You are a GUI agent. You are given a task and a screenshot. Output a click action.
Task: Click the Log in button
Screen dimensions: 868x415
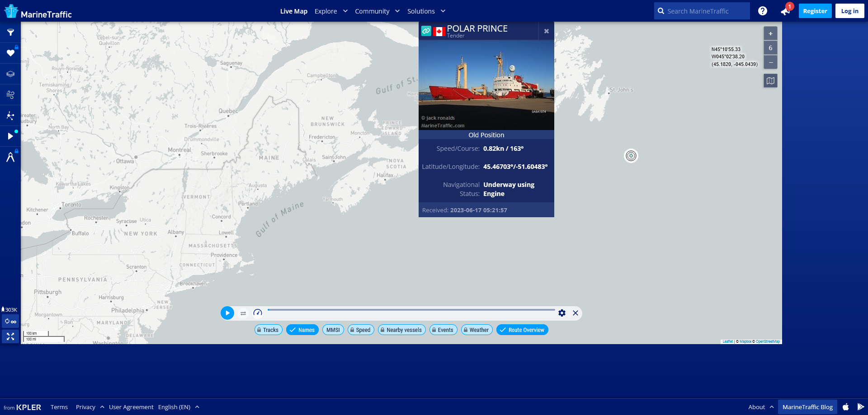point(849,11)
